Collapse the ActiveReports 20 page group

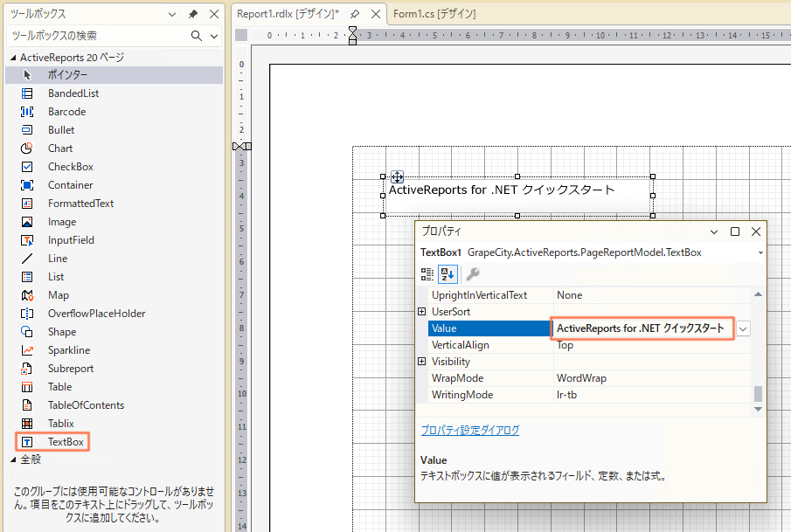coord(13,58)
